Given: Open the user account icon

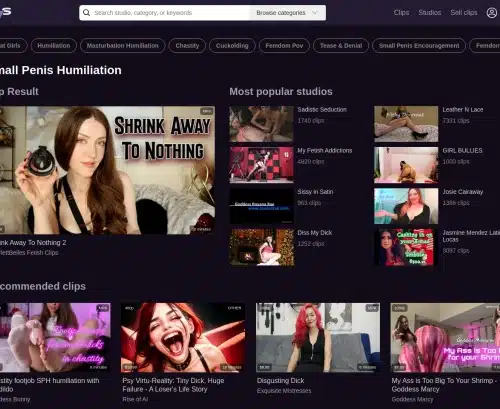Looking at the screenshot, I should click(x=492, y=13).
